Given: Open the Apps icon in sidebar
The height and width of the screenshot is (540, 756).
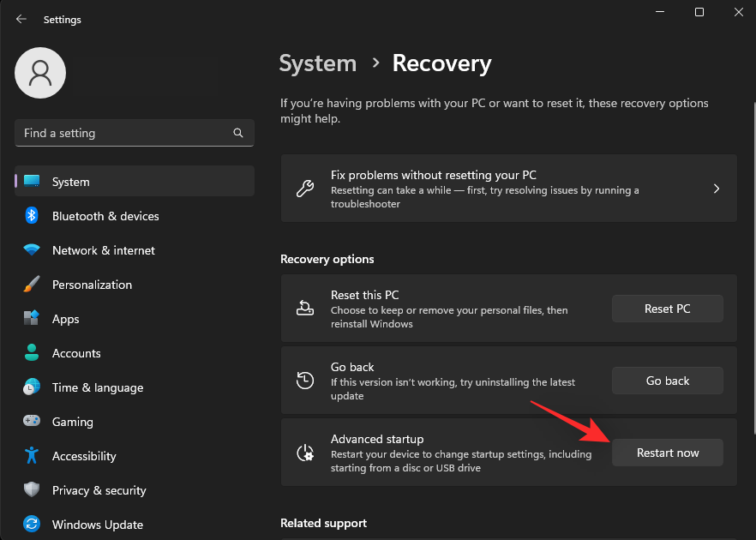Looking at the screenshot, I should coord(32,319).
